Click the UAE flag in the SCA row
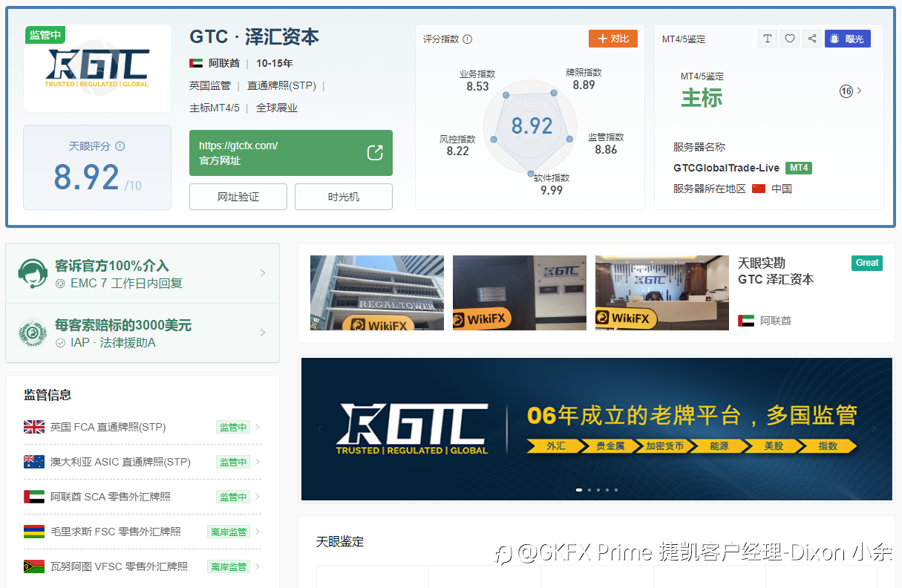The image size is (902, 588). (x=34, y=497)
